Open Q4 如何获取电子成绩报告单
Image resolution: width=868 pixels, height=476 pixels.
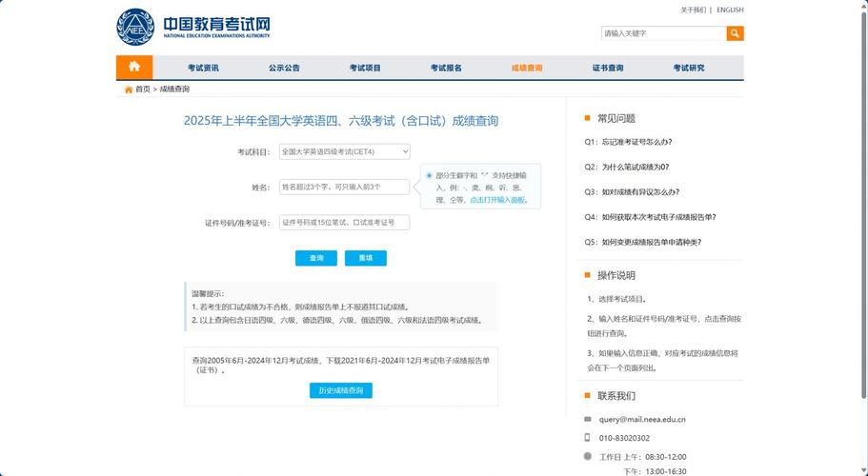(x=651, y=217)
